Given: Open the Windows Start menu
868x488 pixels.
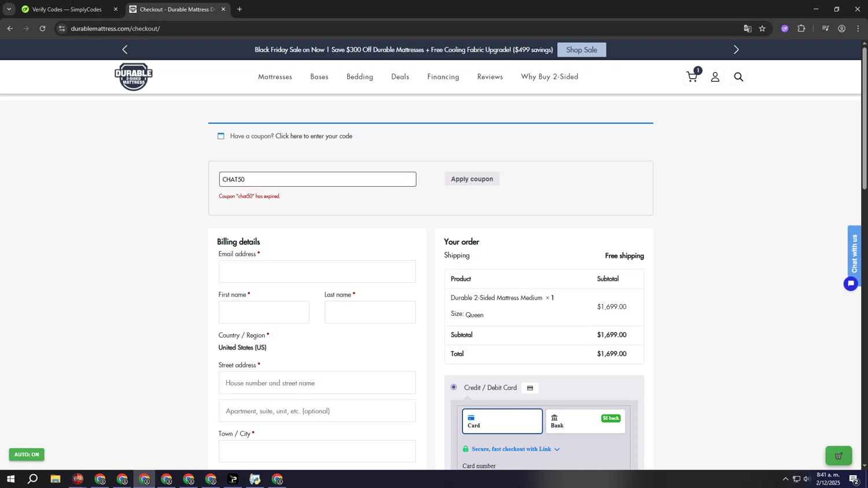Looking at the screenshot, I should [10, 479].
